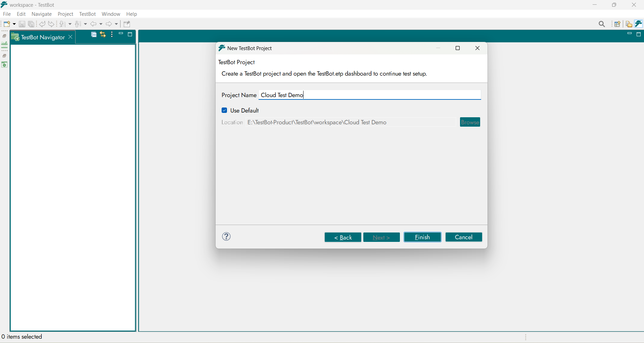Click the help question mark in dialog
The image size is (644, 343).
[x=227, y=237]
